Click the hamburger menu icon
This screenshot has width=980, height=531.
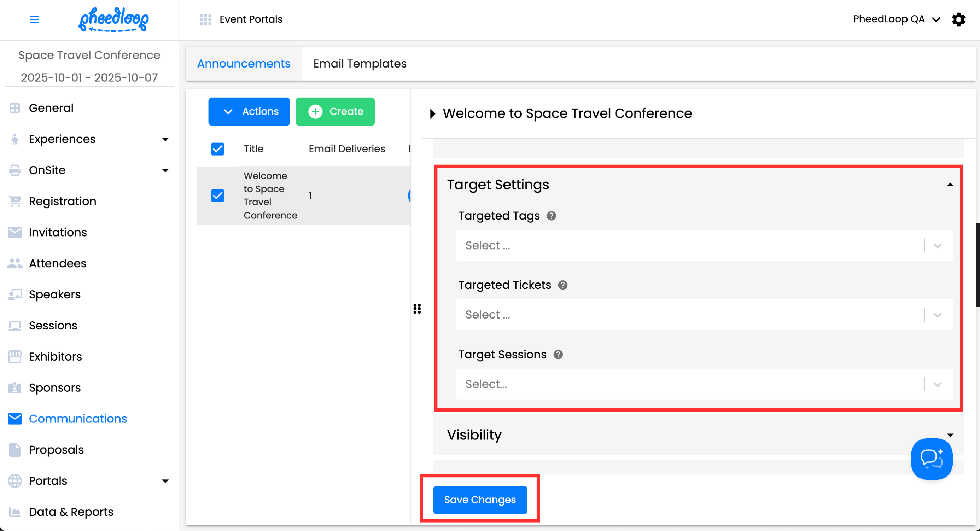34,19
